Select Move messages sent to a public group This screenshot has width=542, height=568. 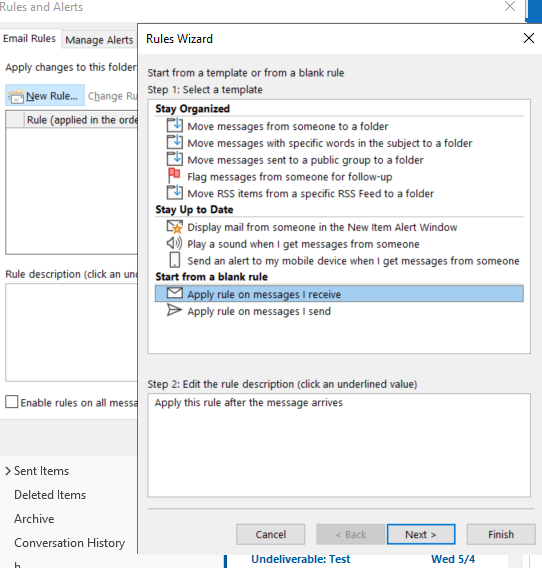tap(305, 160)
